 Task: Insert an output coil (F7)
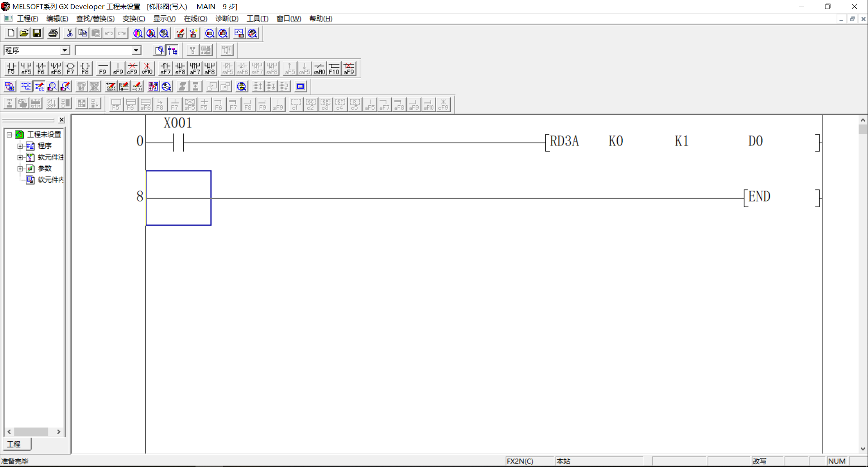[71, 68]
